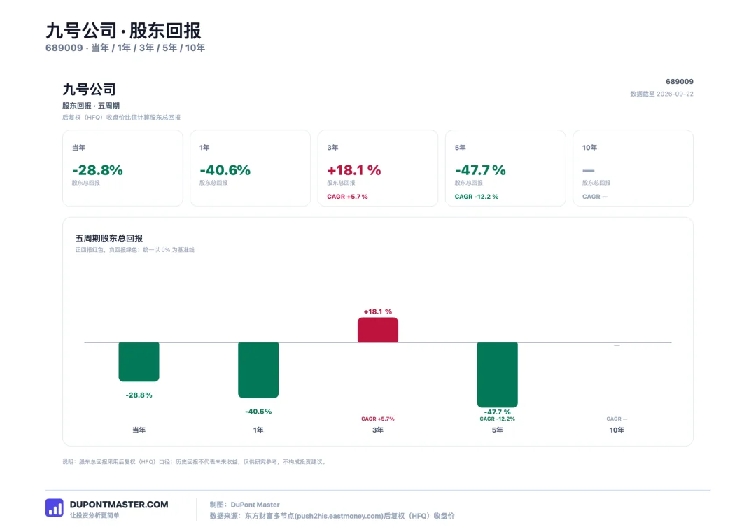Click the CAGR — label above the 10年 axis label
This screenshot has height=532, width=756.
[x=617, y=419]
